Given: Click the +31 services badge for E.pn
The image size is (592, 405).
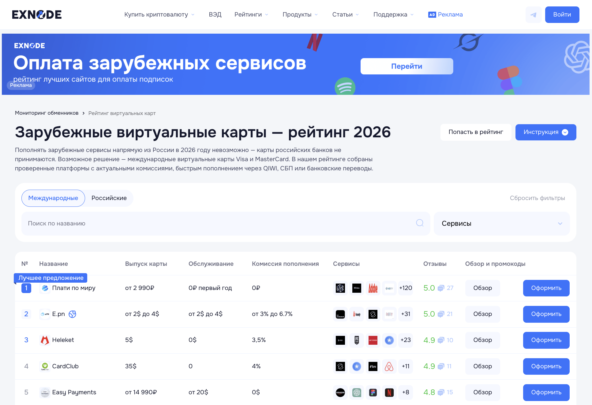Looking at the screenshot, I should 405,314.
